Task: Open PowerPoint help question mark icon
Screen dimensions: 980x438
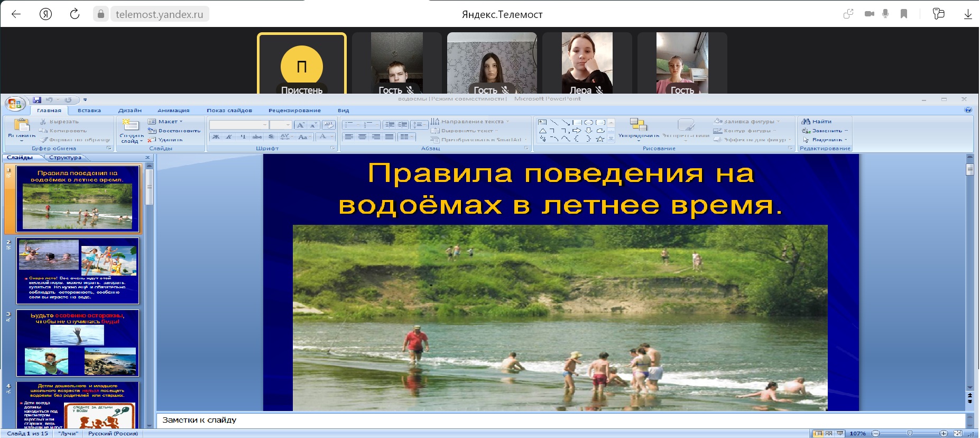Action: pyautogui.click(x=968, y=110)
